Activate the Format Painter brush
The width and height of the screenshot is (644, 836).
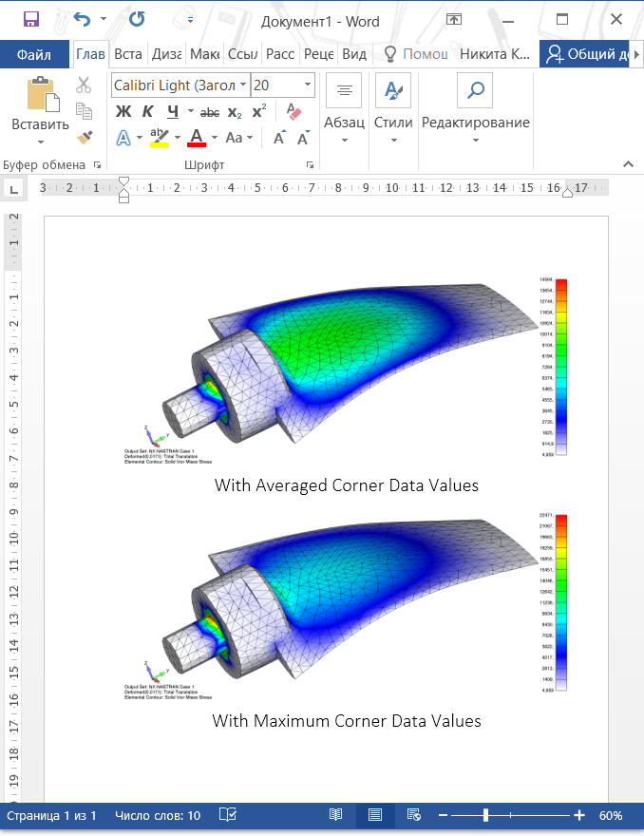(x=85, y=138)
